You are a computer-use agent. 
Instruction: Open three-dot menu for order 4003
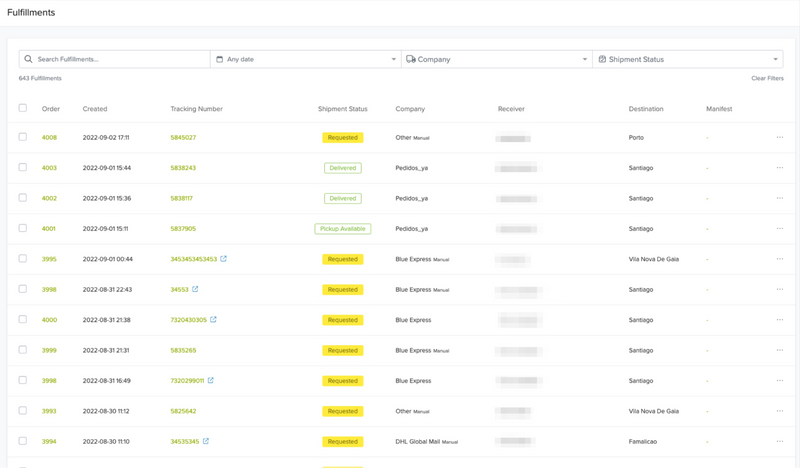(x=780, y=168)
